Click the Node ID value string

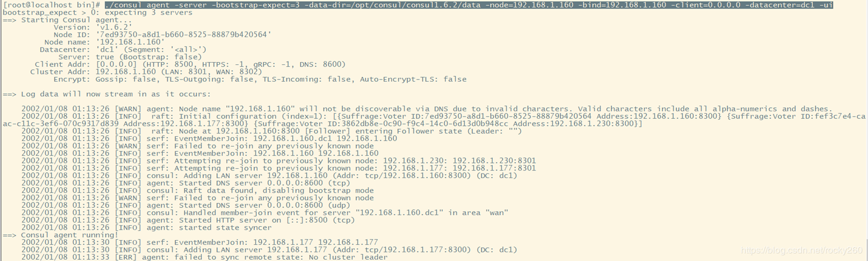(x=183, y=35)
